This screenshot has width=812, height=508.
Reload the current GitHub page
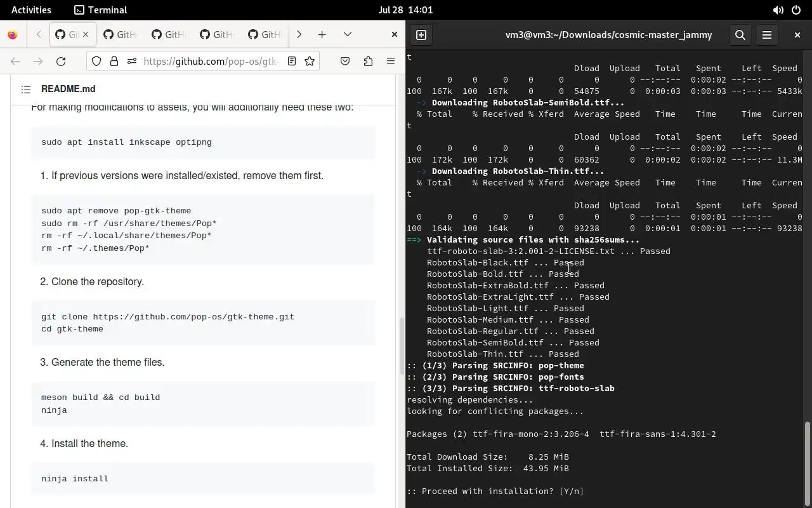coord(61,61)
